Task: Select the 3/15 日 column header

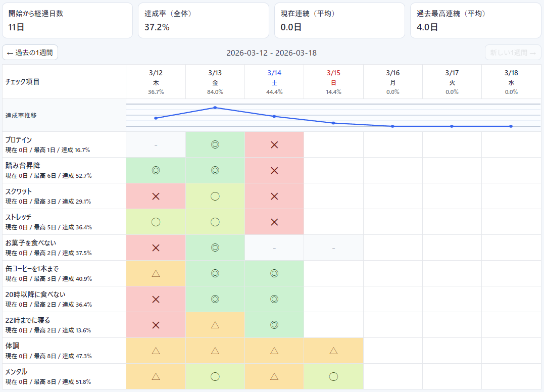Action: pyautogui.click(x=333, y=82)
